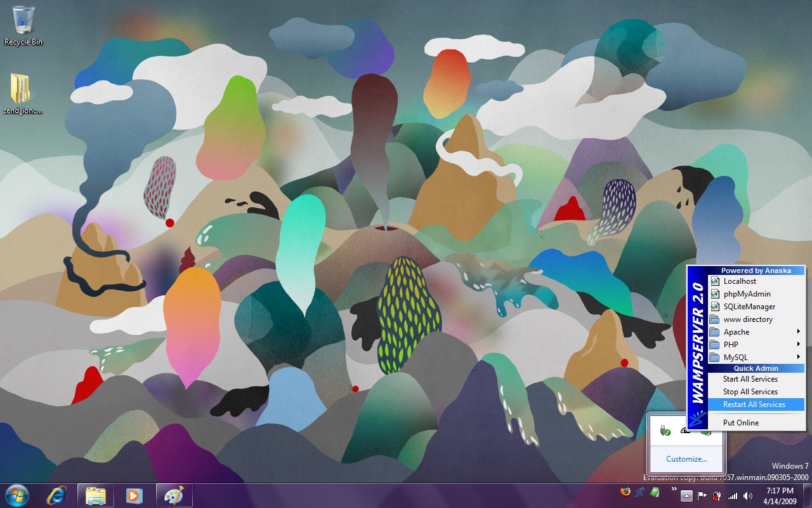Click the Firefox icon in the taskbar tray

626,492
